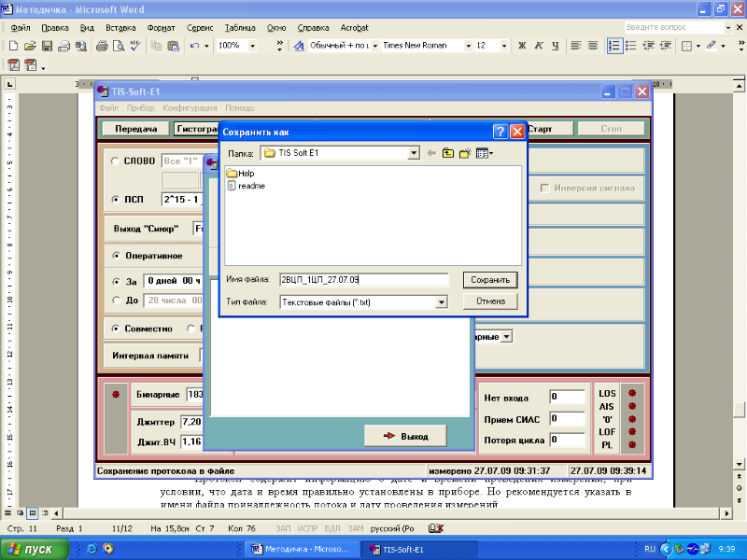747x560 pixels.
Task: Click the Имя файла text field
Action: click(x=364, y=279)
